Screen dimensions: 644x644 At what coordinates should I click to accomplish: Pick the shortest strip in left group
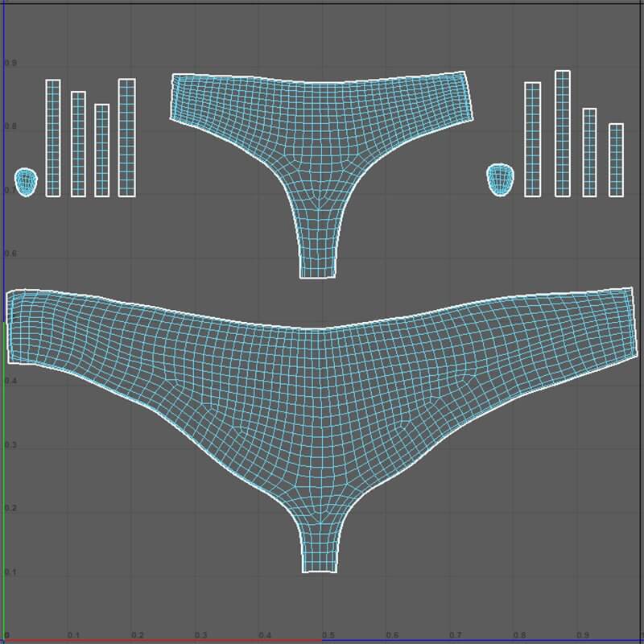tap(101, 150)
